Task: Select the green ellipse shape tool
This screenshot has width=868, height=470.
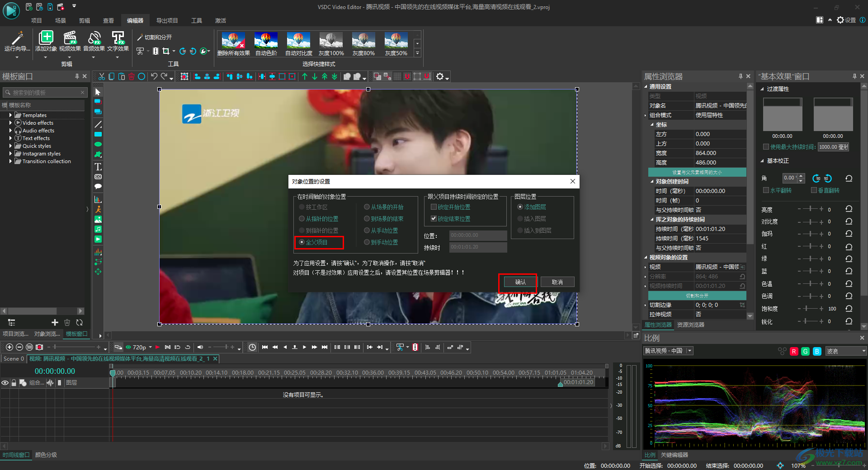Action: 98,144
